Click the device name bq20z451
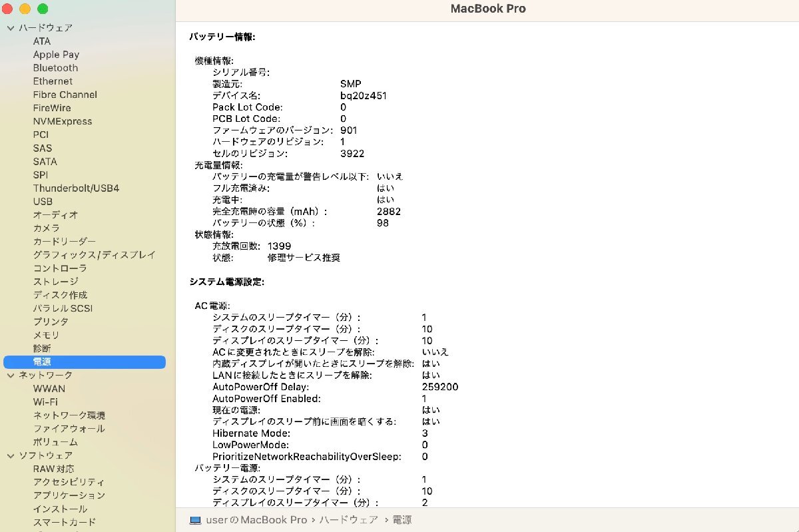The height and width of the screenshot is (532, 799). 364,95
